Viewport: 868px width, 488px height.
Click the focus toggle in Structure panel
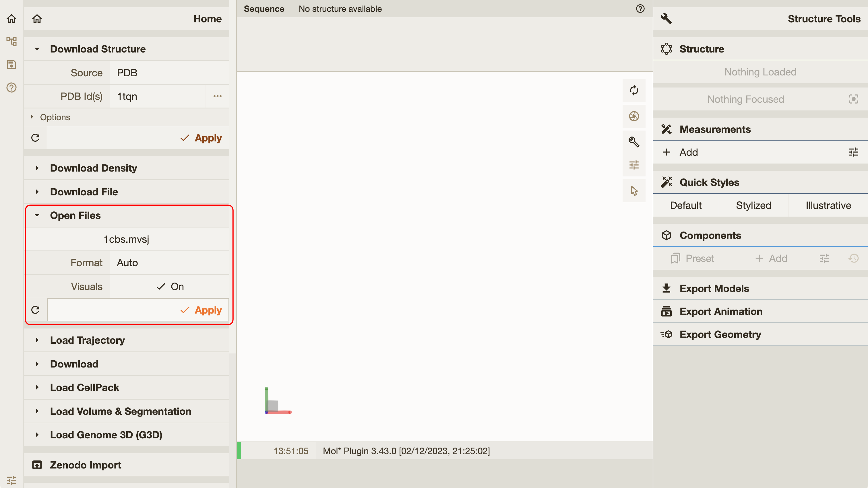(854, 100)
